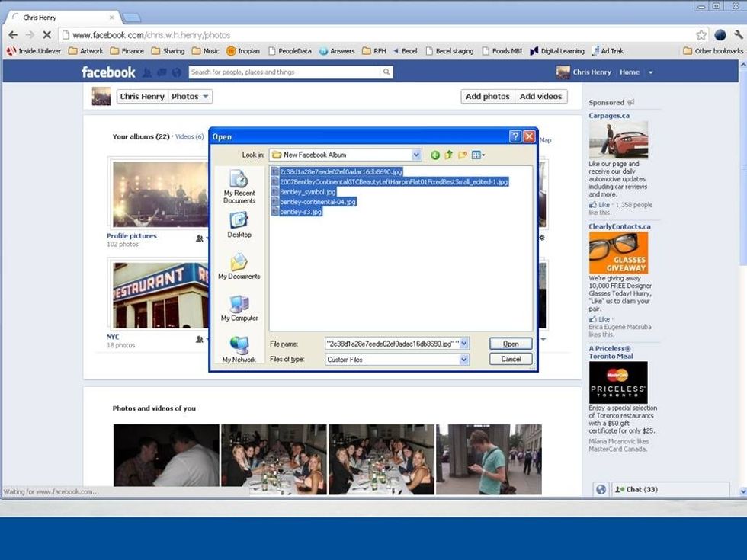Bookmark page with the star icon
The width and height of the screenshot is (747, 560).
pyautogui.click(x=701, y=35)
